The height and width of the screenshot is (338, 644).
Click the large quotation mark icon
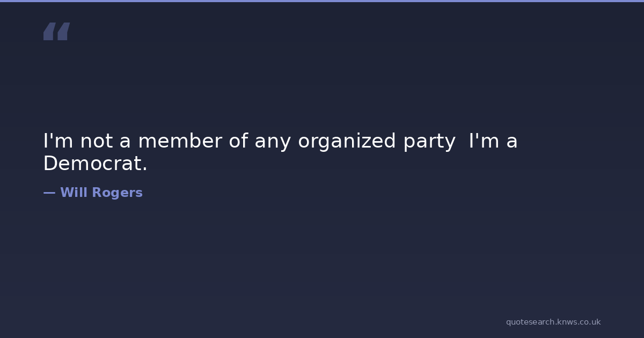(56, 31)
